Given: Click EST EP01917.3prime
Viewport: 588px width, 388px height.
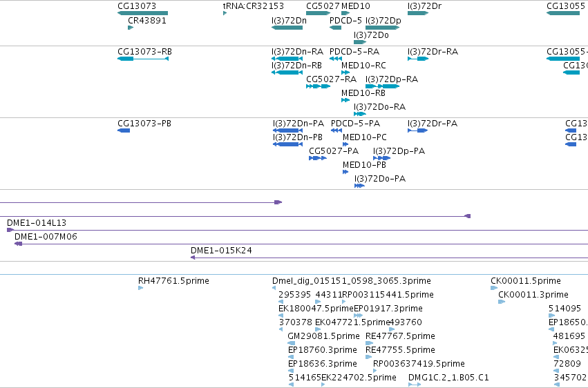Looking at the screenshot, I should pyautogui.click(x=358, y=316).
